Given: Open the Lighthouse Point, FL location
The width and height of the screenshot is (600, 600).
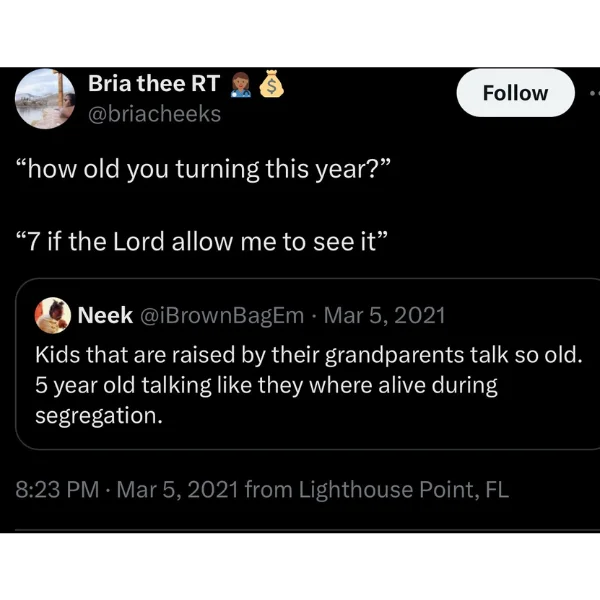Looking at the screenshot, I should point(404,489).
